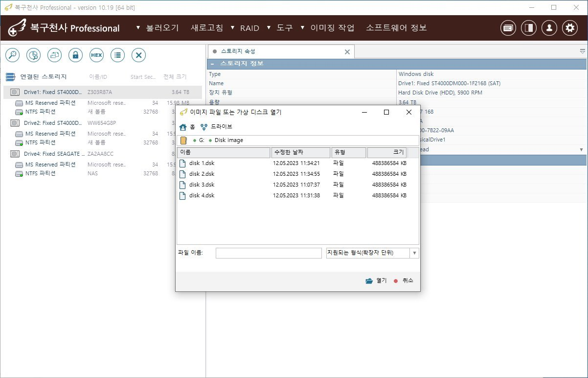Screen dimensions: 588x378
Task: Click the 연결된 스토리지 storage stack icon
Action: [x=10, y=77]
